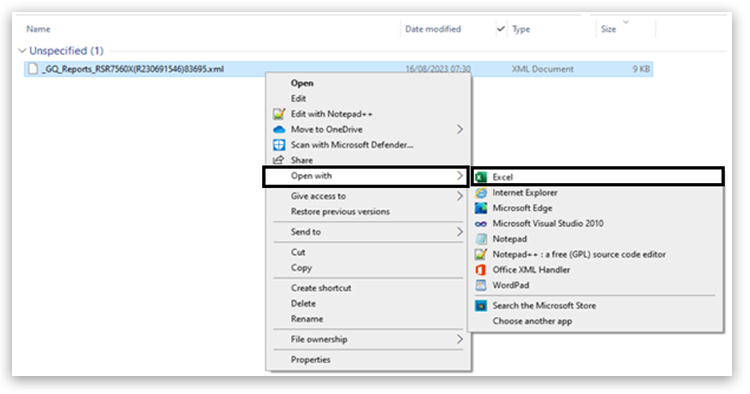Open the file with WordPad

[x=511, y=285]
